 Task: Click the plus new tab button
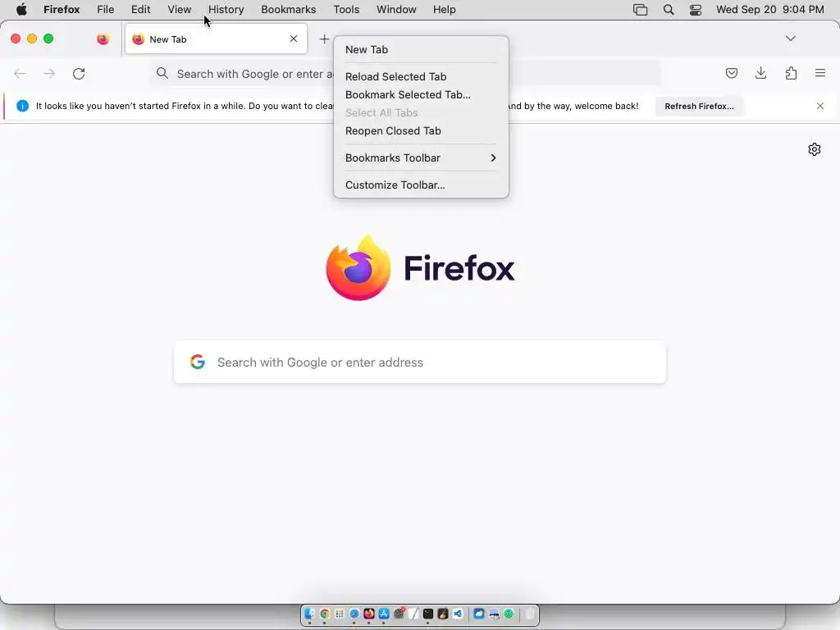click(x=324, y=39)
